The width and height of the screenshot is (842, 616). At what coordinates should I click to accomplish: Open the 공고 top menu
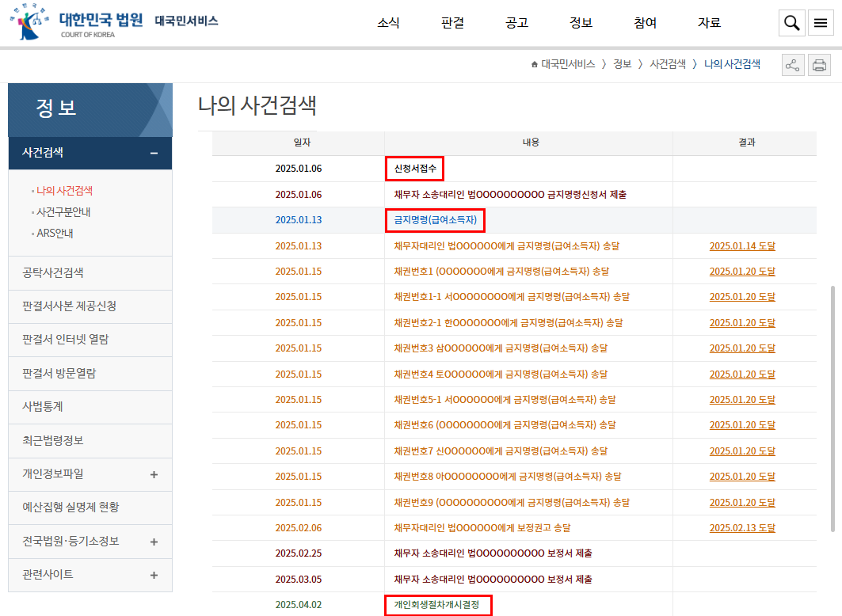516,23
